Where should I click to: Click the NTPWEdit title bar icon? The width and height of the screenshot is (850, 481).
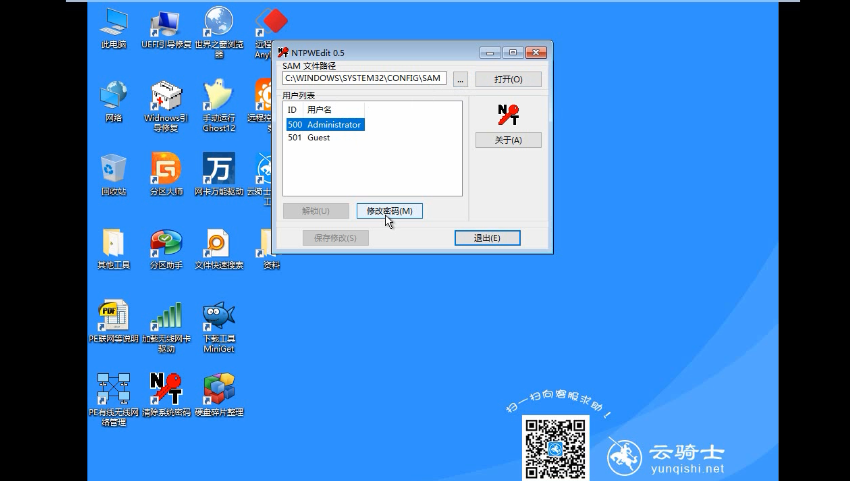coord(283,53)
